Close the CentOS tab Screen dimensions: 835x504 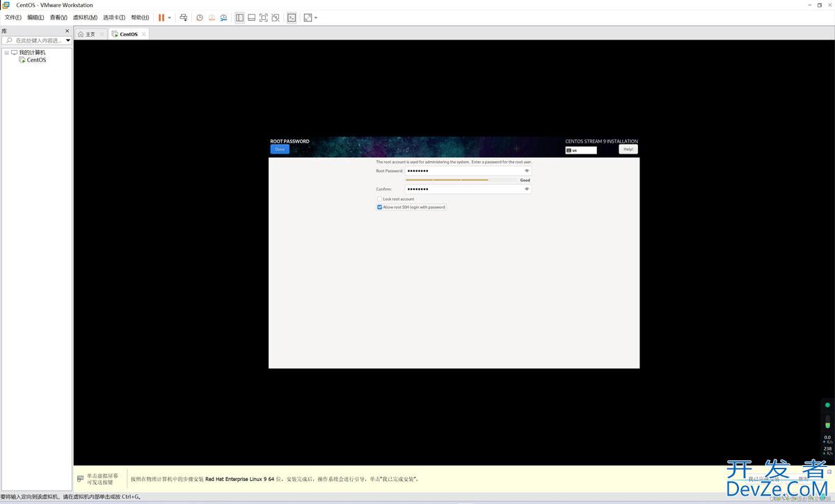[x=144, y=34]
